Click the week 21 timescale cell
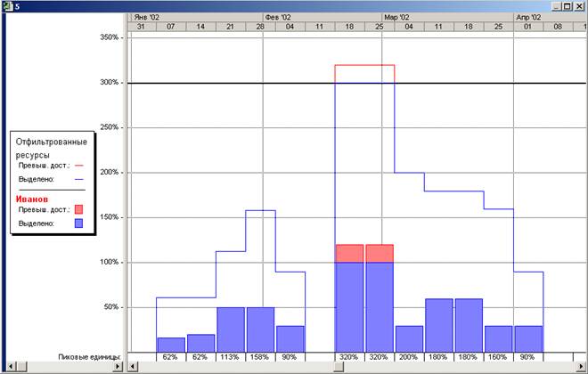This screenshot has width=588, height=374. click(231, 27)
